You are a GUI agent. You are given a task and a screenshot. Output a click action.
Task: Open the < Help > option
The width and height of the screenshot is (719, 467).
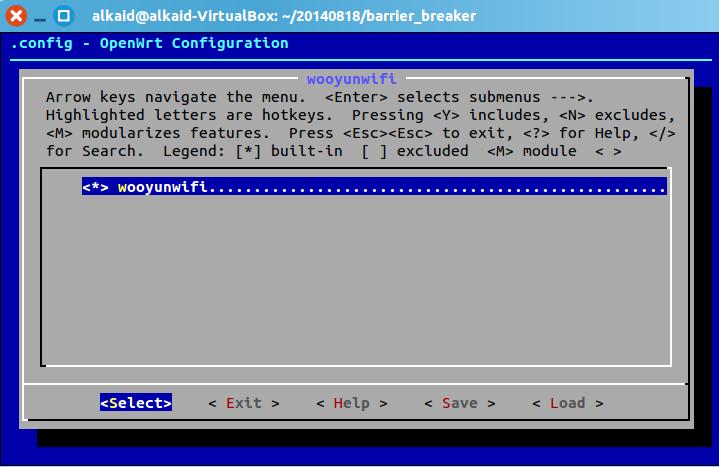[352, 403]
